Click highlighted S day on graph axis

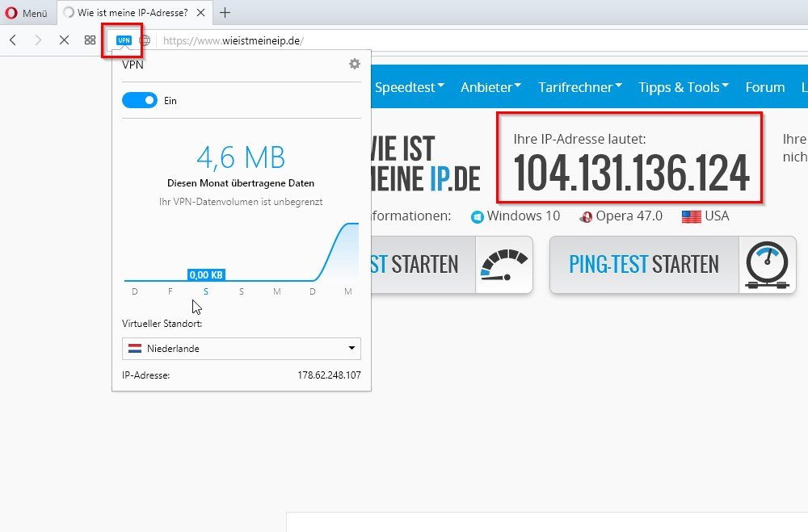205,291
